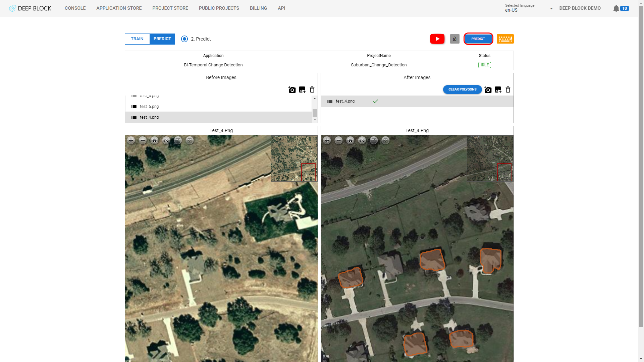Select test_5.png in the Before Images list
This screenshot has height=362, width=644.
point(218,107)
